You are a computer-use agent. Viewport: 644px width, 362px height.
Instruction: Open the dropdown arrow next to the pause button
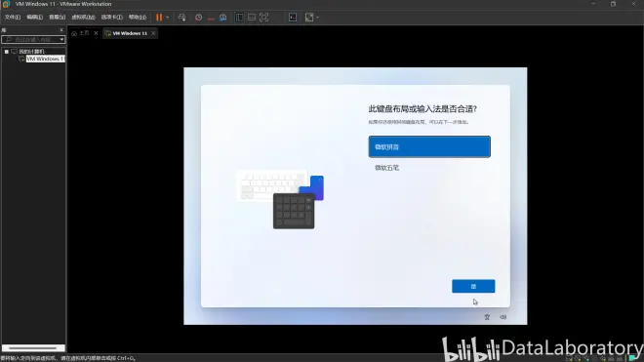pyautogui.click(x=168, y=18)
